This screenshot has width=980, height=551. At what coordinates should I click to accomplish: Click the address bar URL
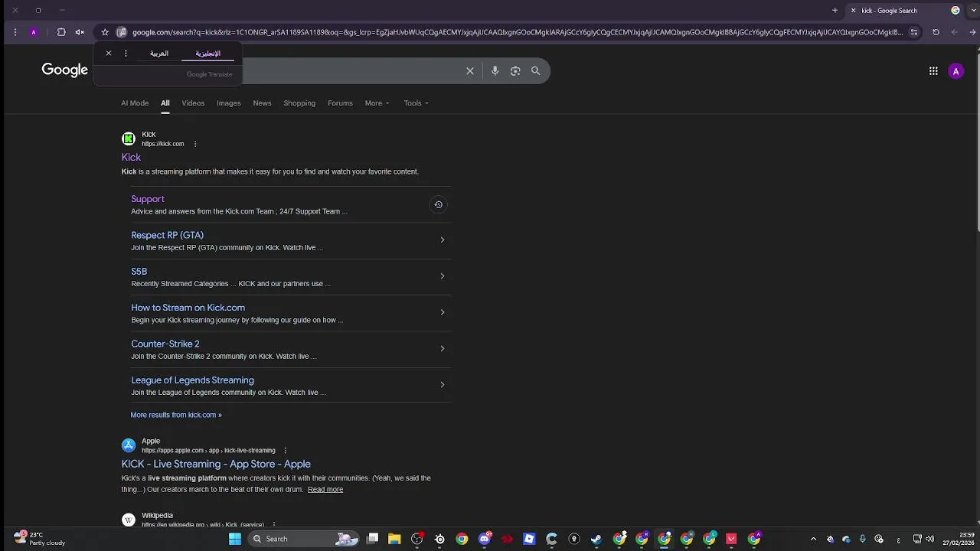[x=517, y=32]
